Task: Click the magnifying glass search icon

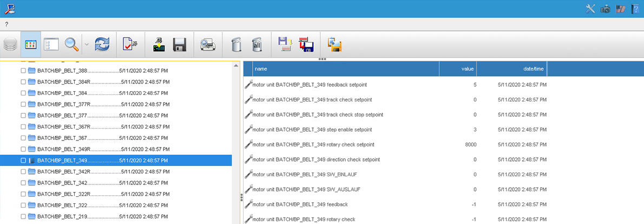Action: point(73,44)
